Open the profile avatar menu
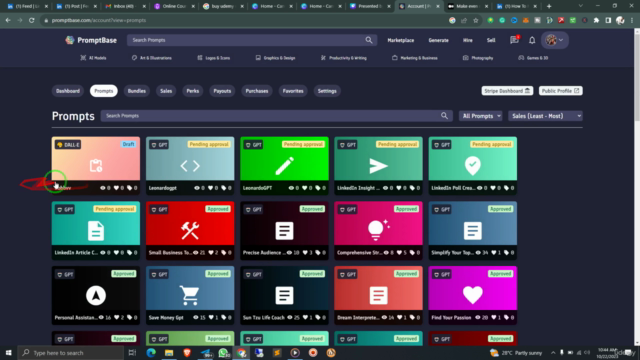 (x=554, y=40)
